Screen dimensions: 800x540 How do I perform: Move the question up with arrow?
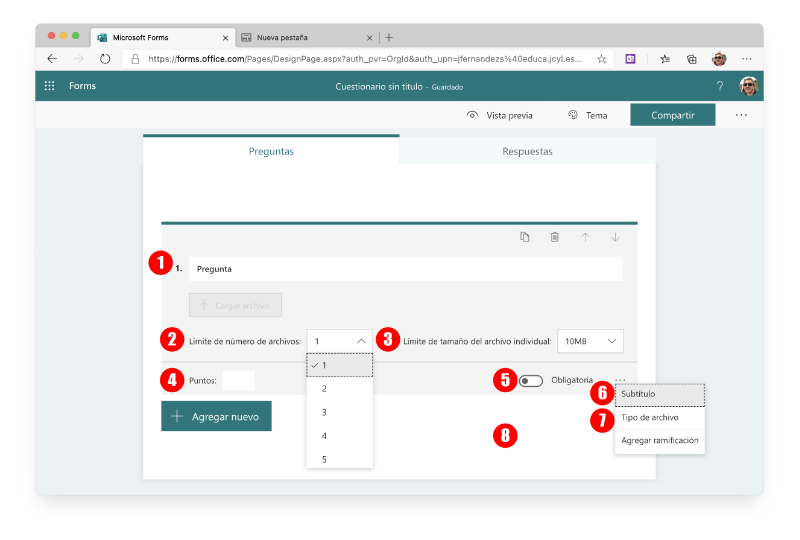(585, 237)
